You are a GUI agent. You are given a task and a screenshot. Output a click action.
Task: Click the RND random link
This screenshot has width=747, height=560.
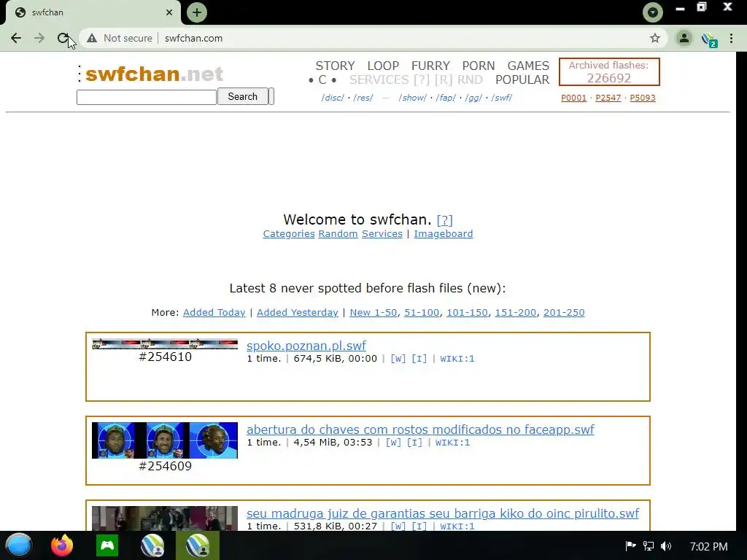coord(471,79)
